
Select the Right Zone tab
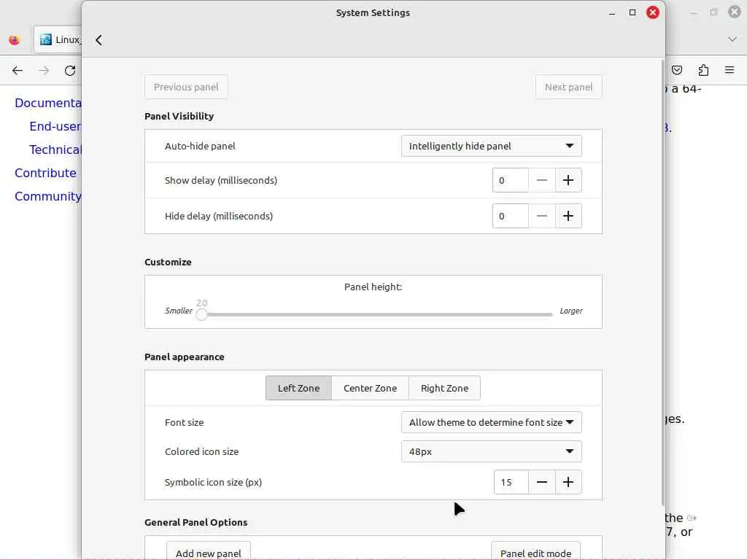tap(444, 388)
